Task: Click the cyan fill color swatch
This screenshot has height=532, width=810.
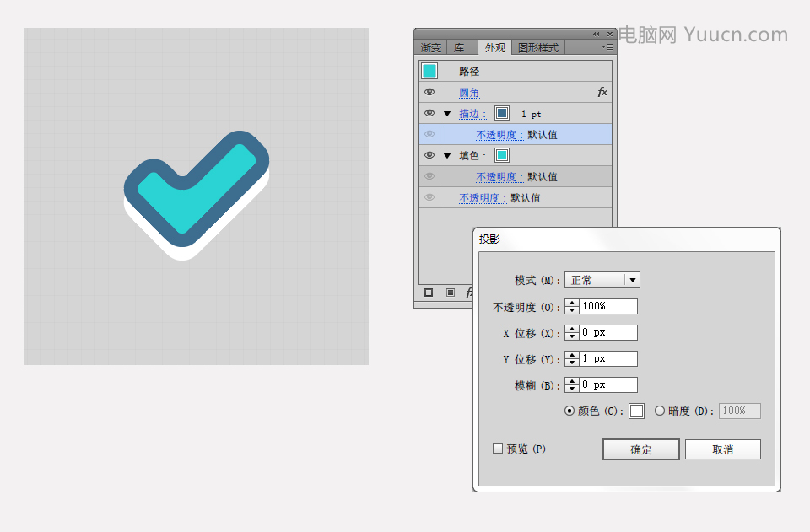Action: click(501, 155)
